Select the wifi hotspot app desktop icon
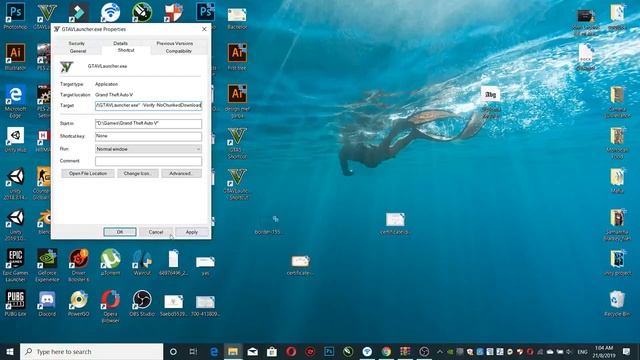640x360 pixels. [110, 12]
